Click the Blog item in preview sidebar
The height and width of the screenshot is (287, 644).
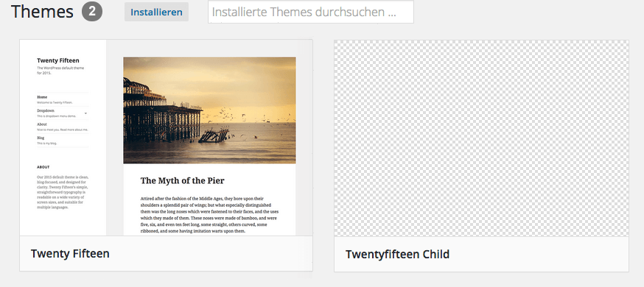[41, 138]
